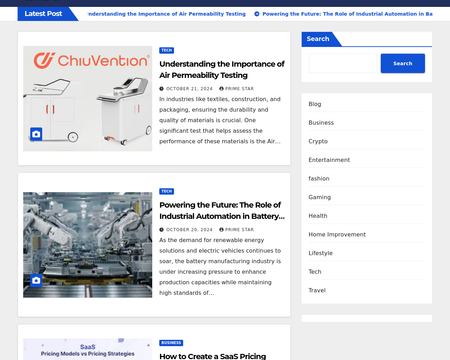The width and height of the screenshot is (450, 360).
Task: Click the SaaS Pricing Models thumbnail
Action: click(x=88, y=349)
